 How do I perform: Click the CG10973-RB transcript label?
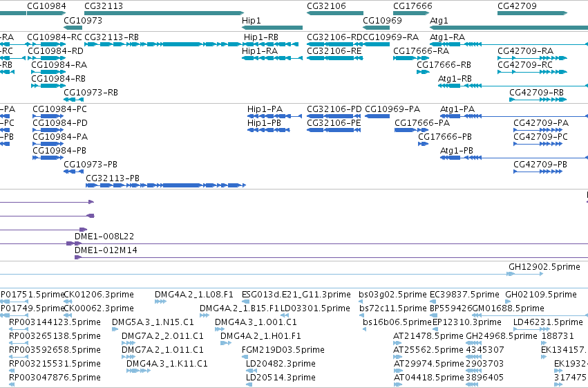[91, 93]
